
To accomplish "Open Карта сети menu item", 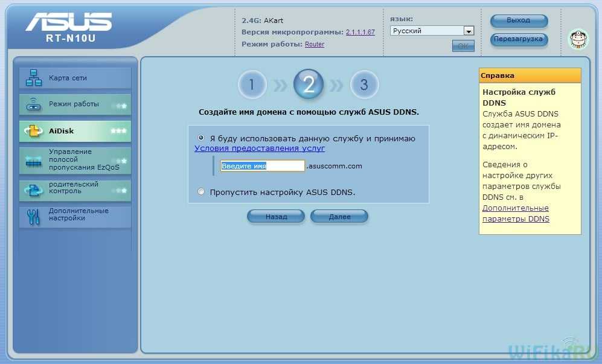I will tap(75, 78).
